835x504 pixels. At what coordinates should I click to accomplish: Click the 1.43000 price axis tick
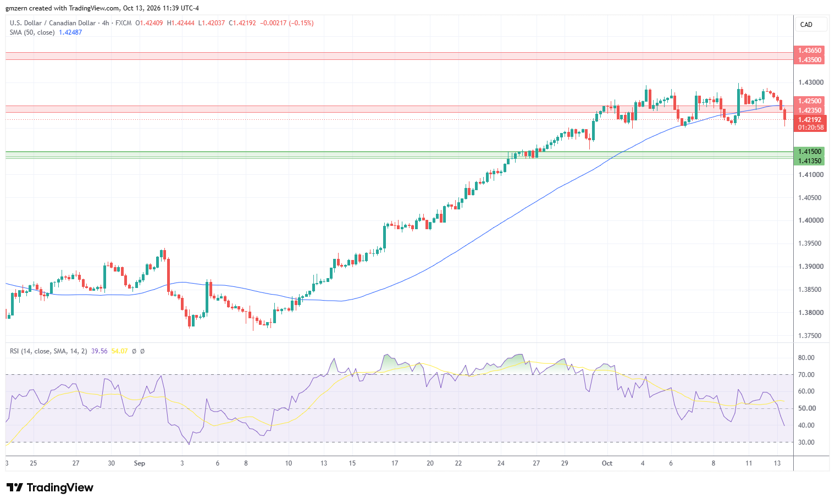tap(811, 82)
